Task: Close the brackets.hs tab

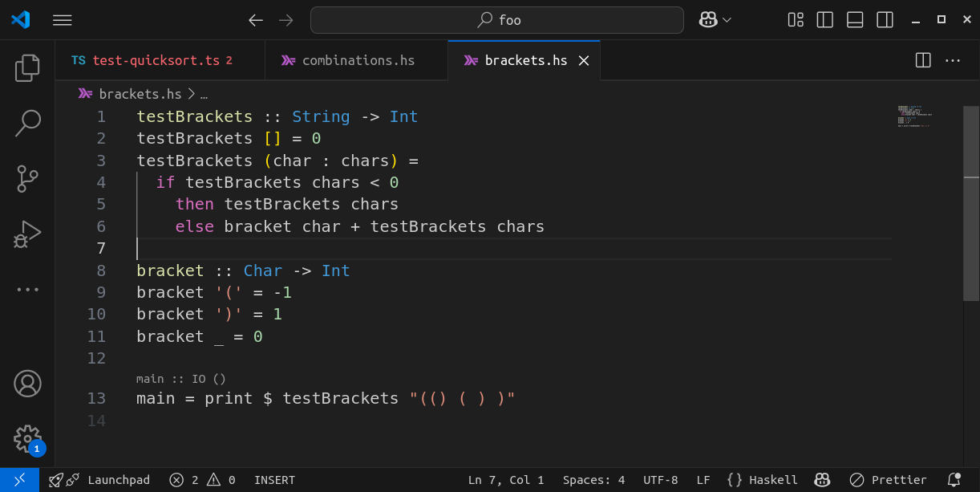Action: tap(584, 60)
